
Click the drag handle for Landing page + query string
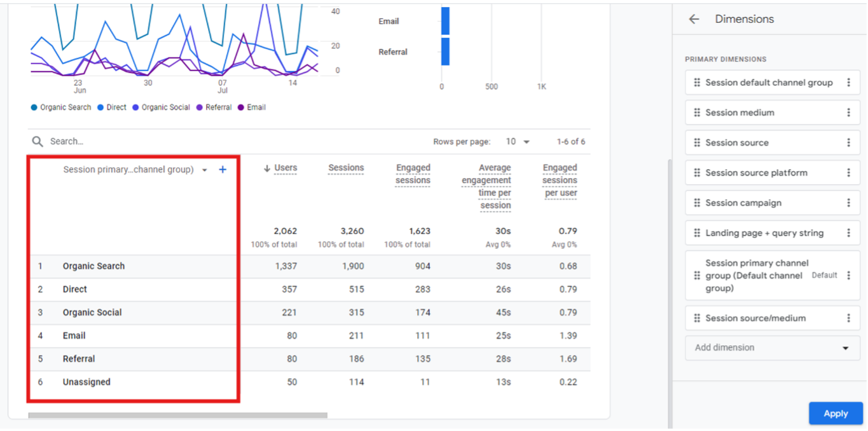click(697, 233)
